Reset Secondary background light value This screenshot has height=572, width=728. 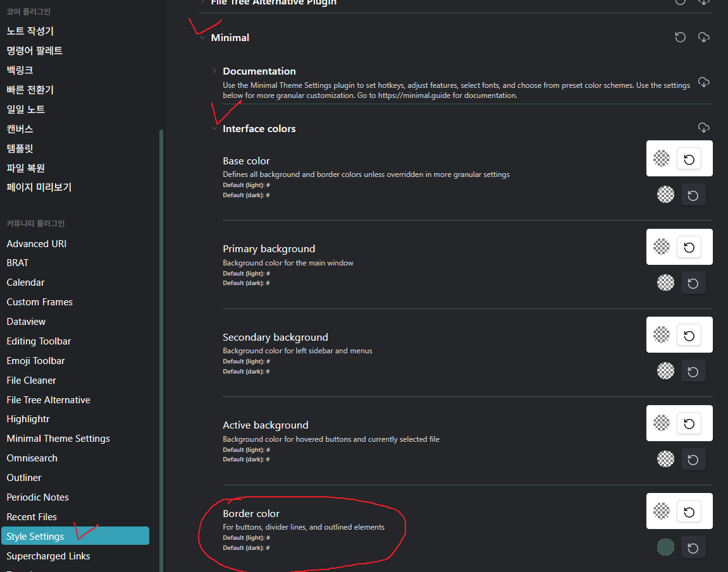pyautogui.click(x=689, y=336)
